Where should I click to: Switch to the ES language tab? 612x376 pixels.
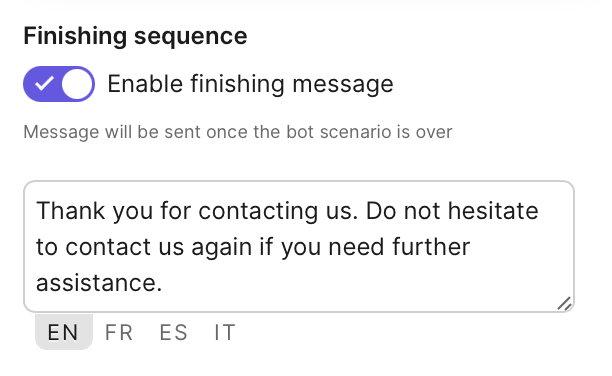click(173, 332)
